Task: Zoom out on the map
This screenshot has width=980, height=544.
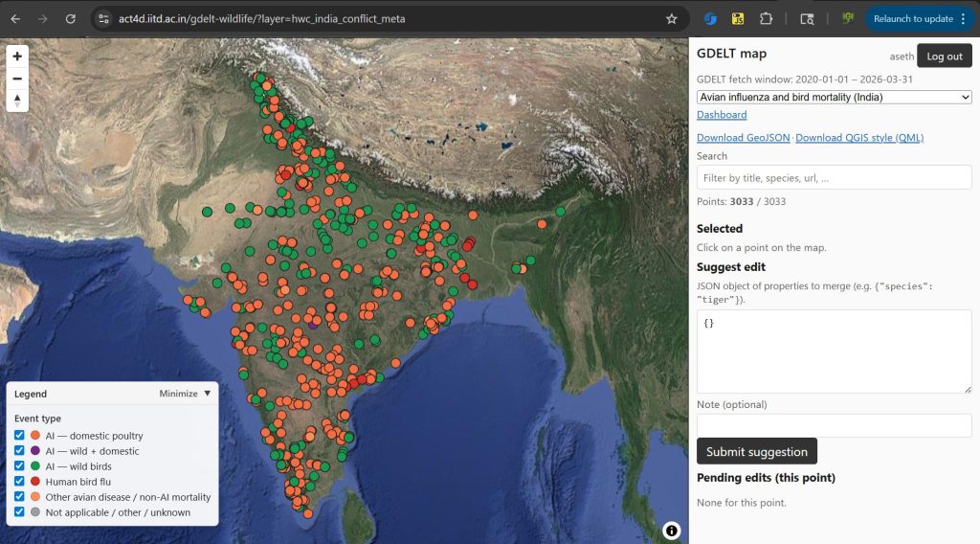Action: point(17,78)
